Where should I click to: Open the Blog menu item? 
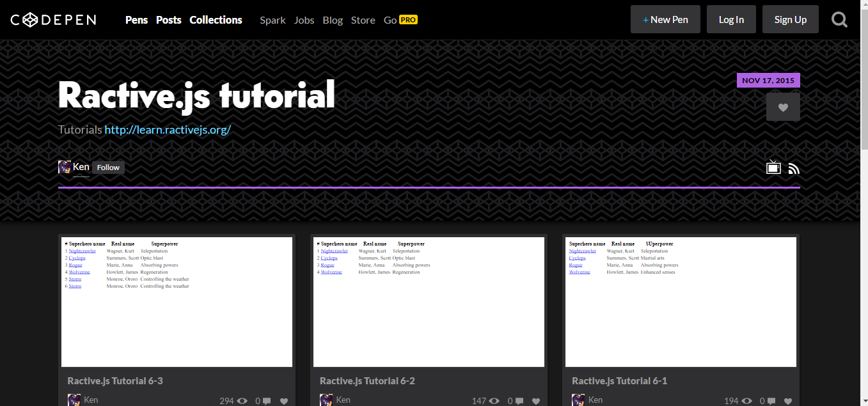click(333, 20)
